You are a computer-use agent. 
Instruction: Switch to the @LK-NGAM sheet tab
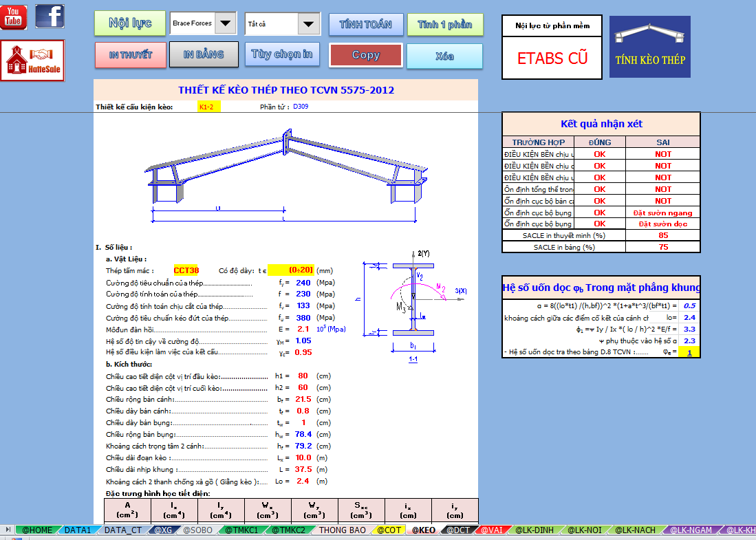tap(691, 530)
